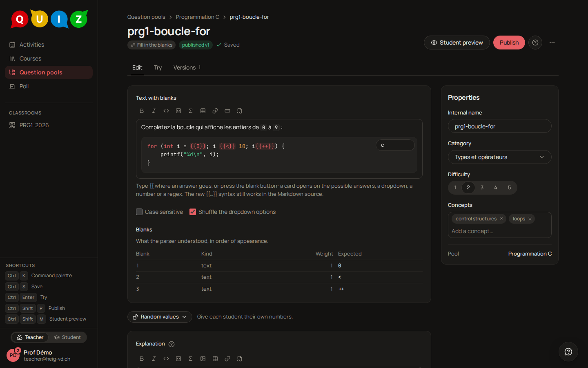This screenshot has height=368, width=588.
Task: Switch to Student role view
Action: pyautogui.click(x=67, y=337)
